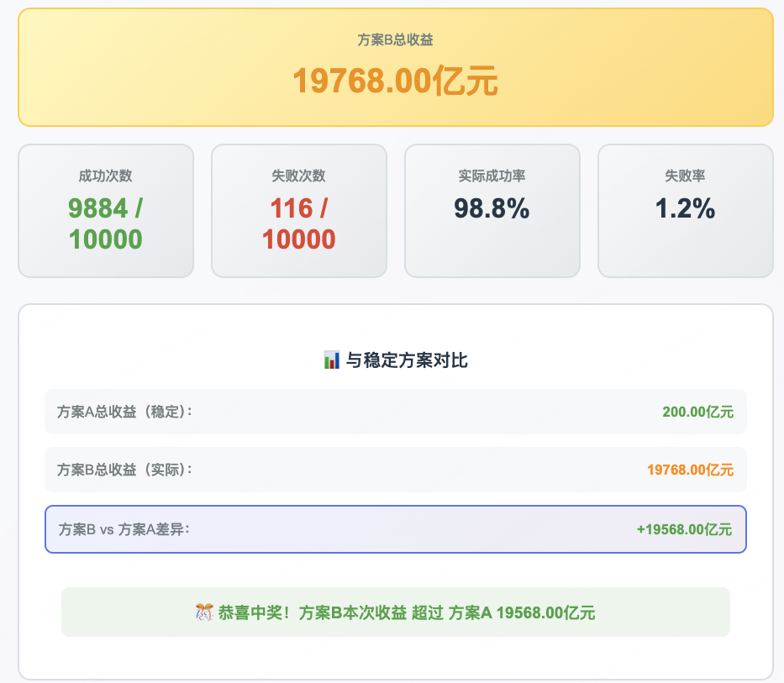Click the +19568.00亿元 difference value
The height and width of the screenshot is (683, 784).
click(684, 529)
